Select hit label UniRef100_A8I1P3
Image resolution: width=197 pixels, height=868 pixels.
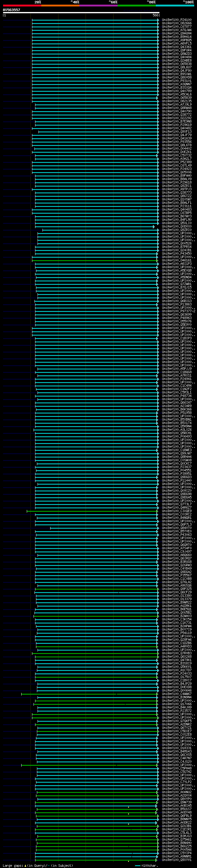coord(177,264)
